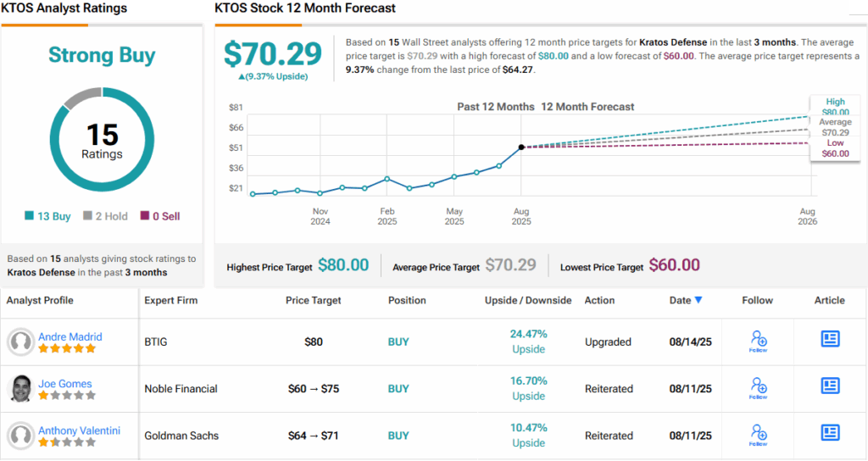Click the Strong Buy consensus text
This screenshot has width=868, height=461.
[x=102, y=55]
